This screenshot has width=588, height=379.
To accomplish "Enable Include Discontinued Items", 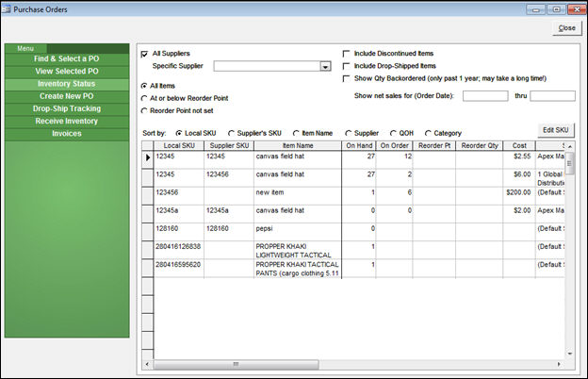I will [346, 54].
